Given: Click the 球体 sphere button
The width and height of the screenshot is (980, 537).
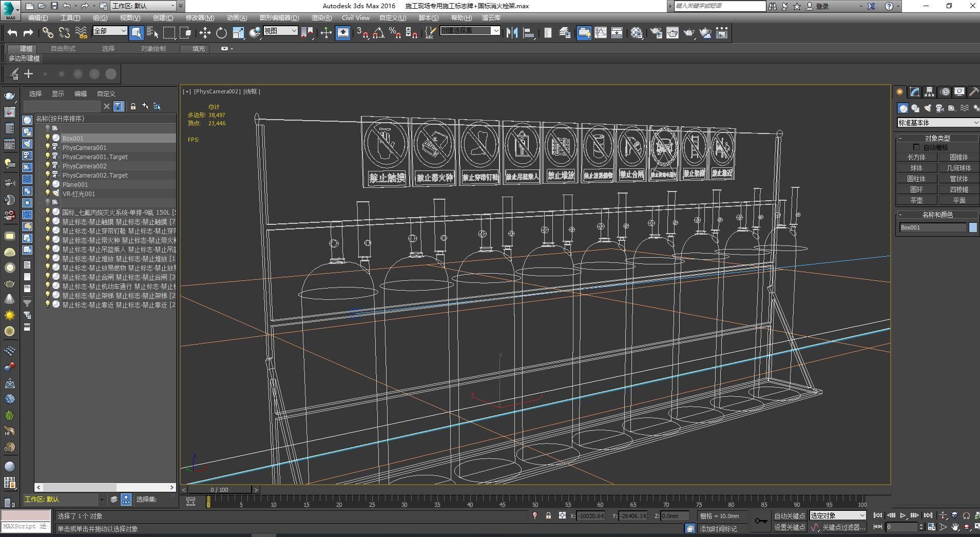Looking at the screenshot, I should coord(916,168).
